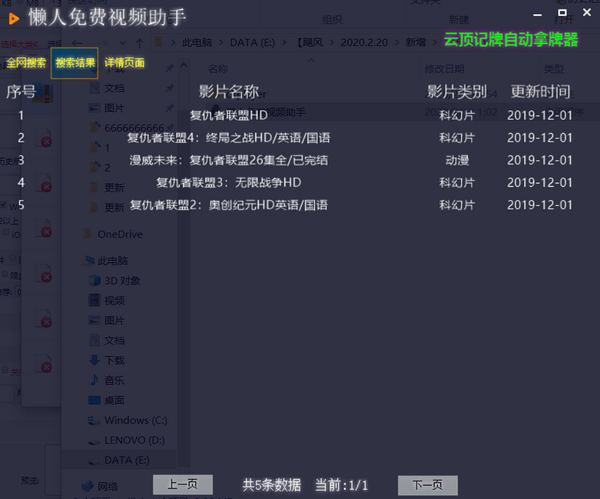
Task: Choose 漫威未来：复仇者联盟26集全 entry
Action: click(229, 160)
